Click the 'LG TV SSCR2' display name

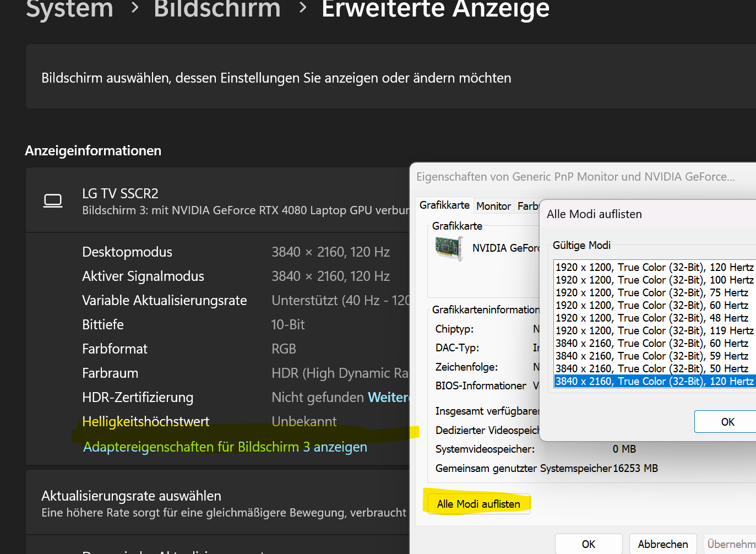point(120,193)
